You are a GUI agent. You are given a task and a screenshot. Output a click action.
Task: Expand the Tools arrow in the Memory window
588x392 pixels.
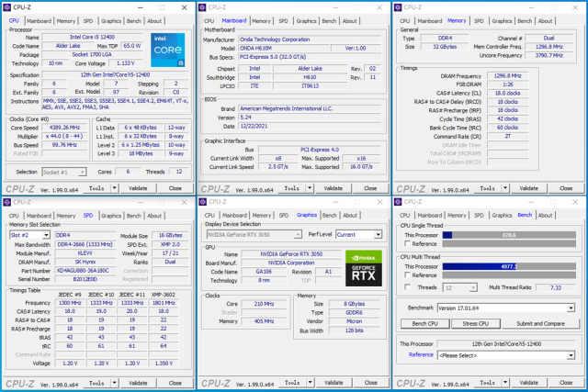tap(505, 188)
